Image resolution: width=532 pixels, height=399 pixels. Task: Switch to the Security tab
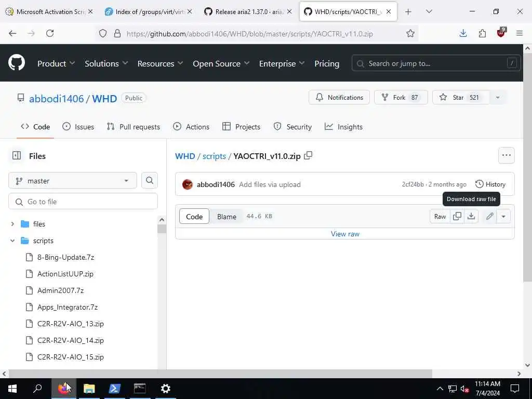[x=292, y=127]
